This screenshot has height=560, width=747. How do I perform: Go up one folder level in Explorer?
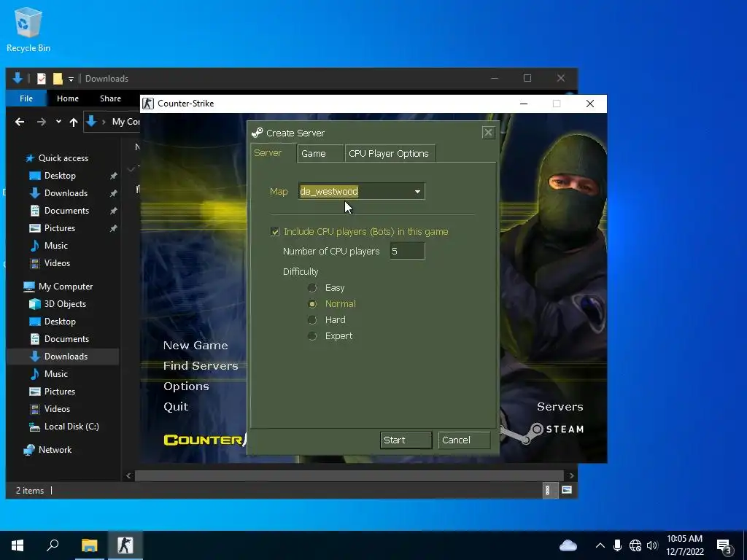tap(74, 122)
